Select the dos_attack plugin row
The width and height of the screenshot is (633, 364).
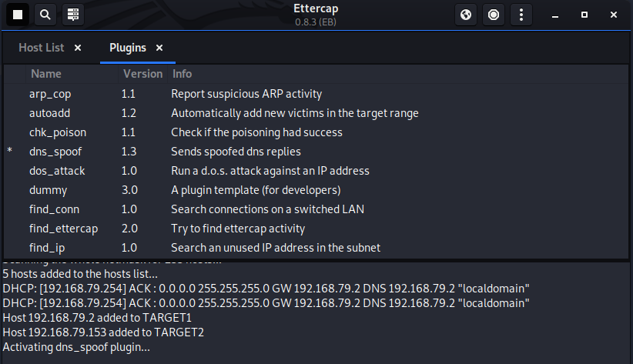57,171
